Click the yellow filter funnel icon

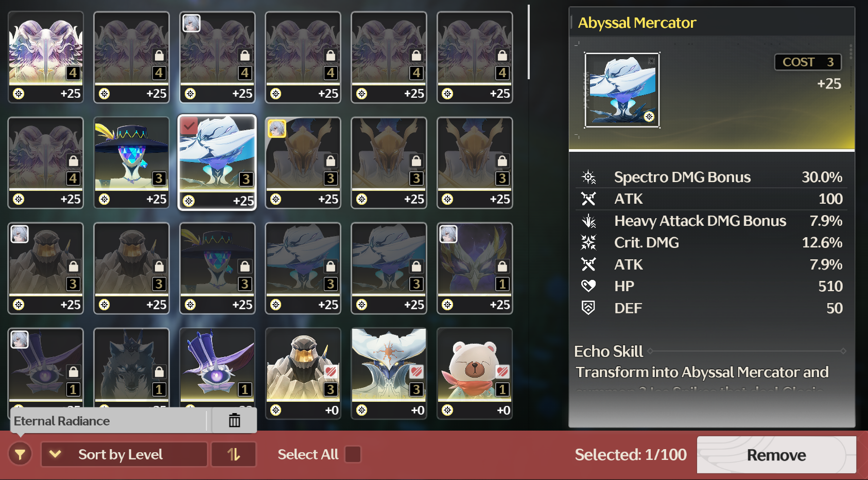(20, 454)
